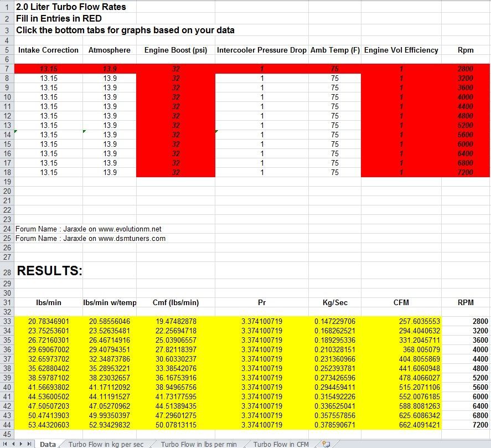Click the www.evolutionm.net forum name cell
Screen dimensions: 491x448
click(x=89, y=229)
